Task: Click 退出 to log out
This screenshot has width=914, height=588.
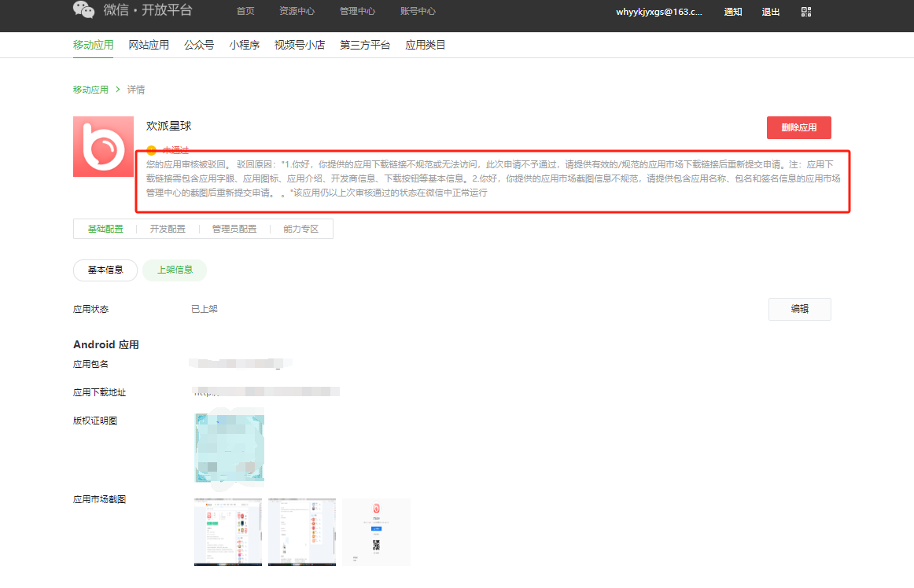Action: coord(771,12)
